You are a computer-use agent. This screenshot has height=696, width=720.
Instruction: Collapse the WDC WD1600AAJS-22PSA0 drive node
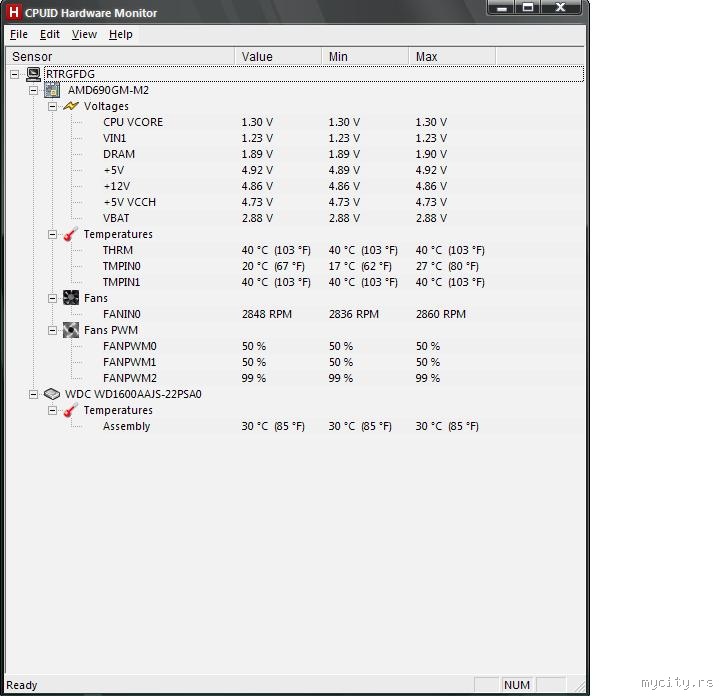[x=34, y=394]
